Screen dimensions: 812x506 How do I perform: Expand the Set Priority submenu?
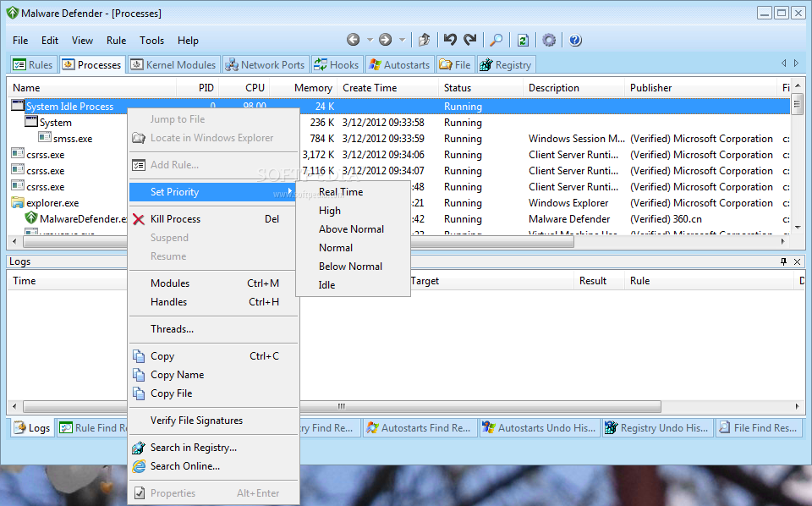[214, 192]
